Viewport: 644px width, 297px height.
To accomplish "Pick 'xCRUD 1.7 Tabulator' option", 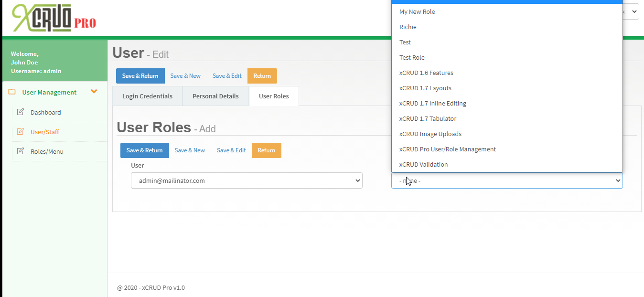I will point(507,118).
